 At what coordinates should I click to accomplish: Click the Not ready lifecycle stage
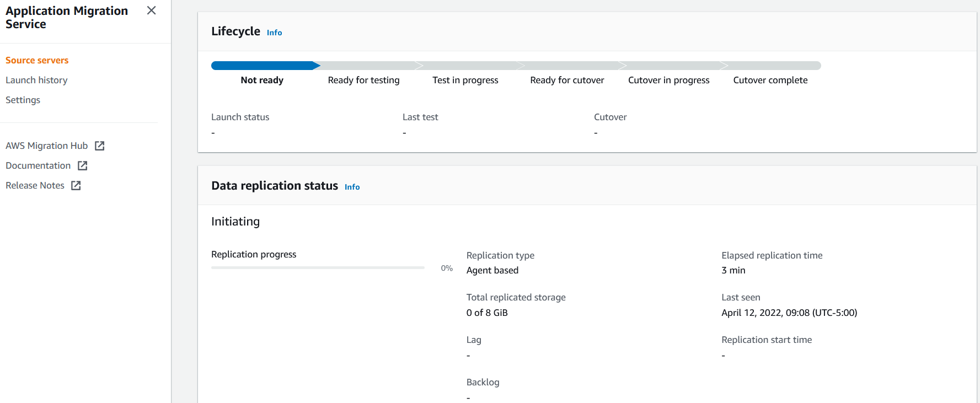pos(262,80)
